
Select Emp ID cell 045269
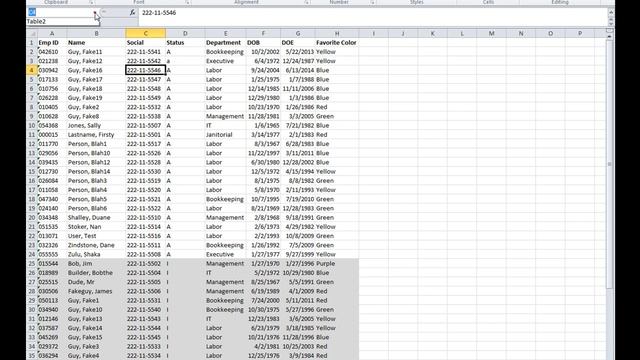52,337
